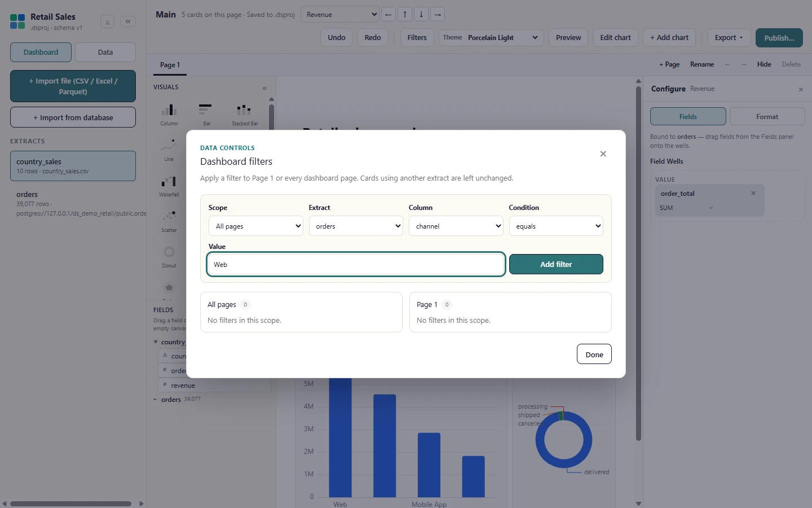Open the Extract dropdown showing orders
This screenshot has width=812, height=508.
[356, 226]
